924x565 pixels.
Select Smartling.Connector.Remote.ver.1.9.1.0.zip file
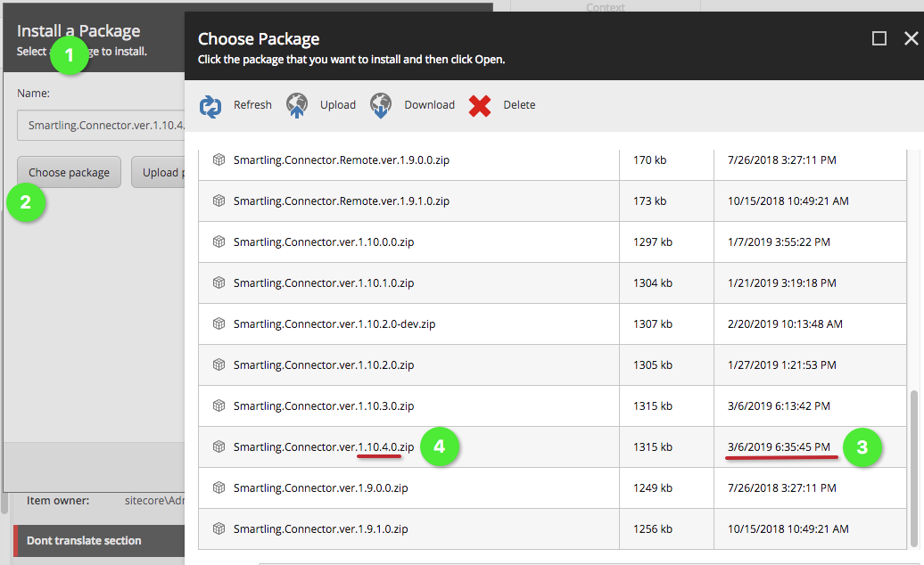pyautogui.click(x=341, y=201)
